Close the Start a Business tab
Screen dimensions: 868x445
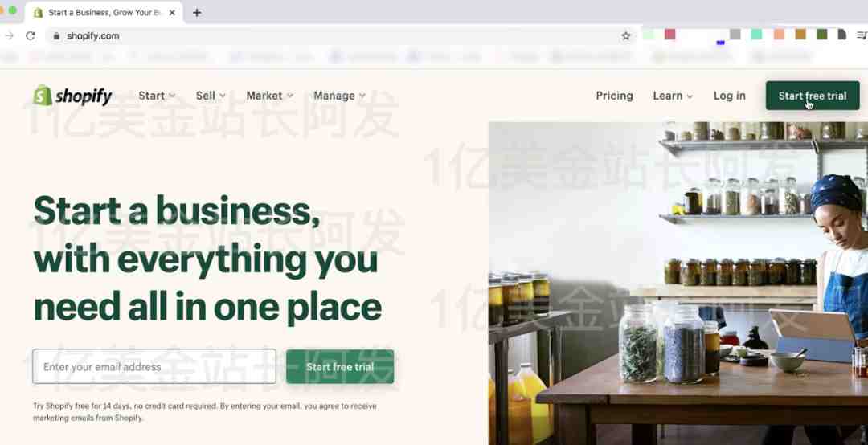(x=172, y=12)
